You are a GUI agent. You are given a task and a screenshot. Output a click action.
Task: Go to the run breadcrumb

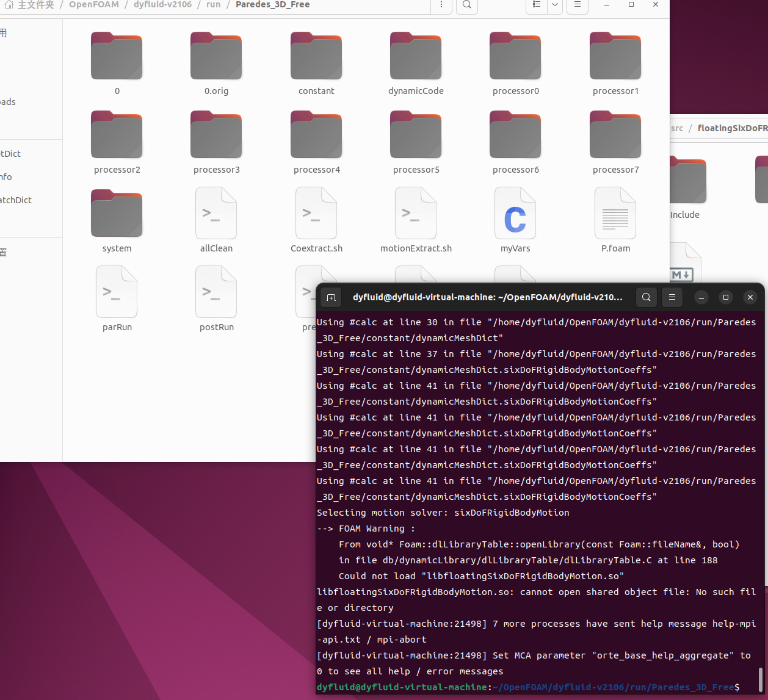click(213, 4)
